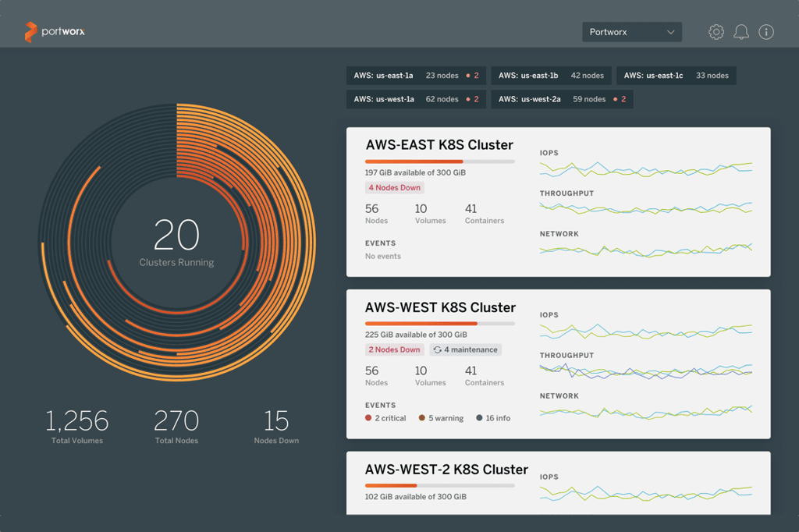Click the AWS-EAST THROUGHPUT chart
The width and height of the screenshot is (799, 532).
point(645,208)
